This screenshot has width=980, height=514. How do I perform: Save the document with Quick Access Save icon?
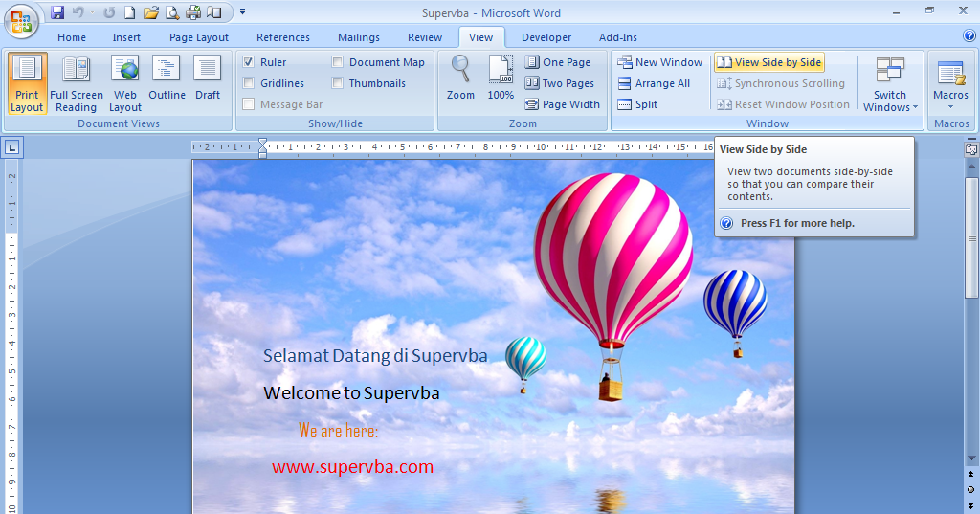57,12
